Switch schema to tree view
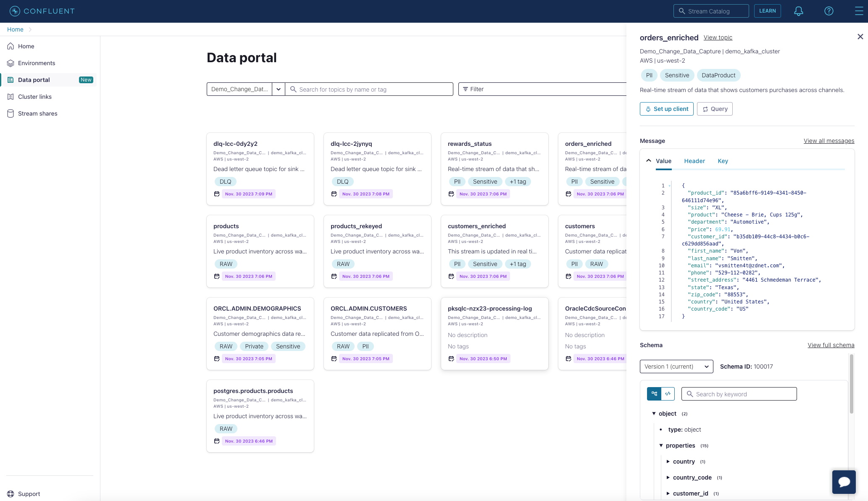 pos(654,394)
